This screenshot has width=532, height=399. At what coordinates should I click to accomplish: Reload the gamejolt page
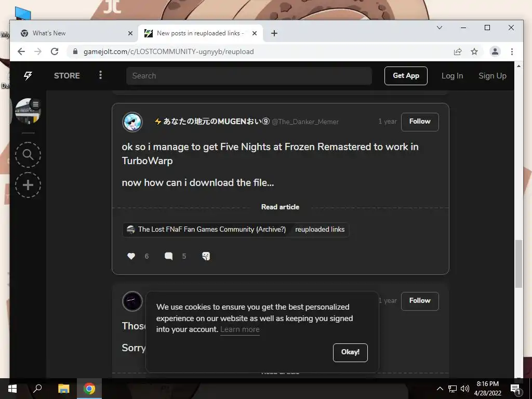point(55,51)
